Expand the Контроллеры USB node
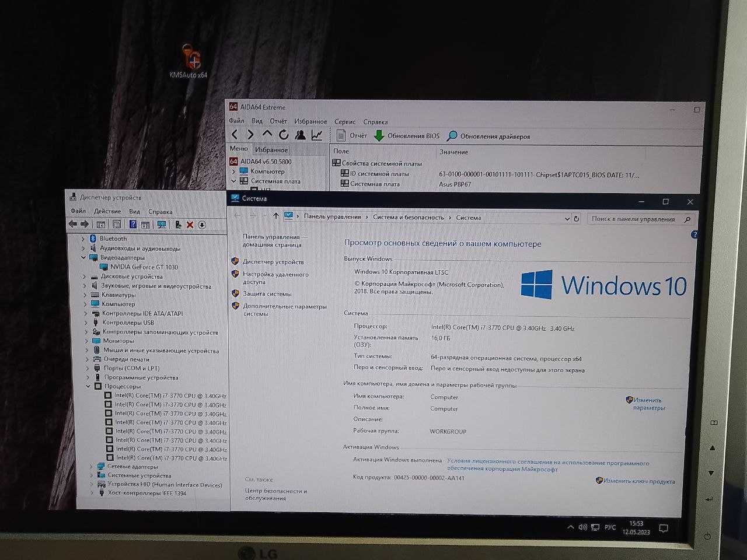The width and height of the screenshot is (747, 560). tap(86, 323)
